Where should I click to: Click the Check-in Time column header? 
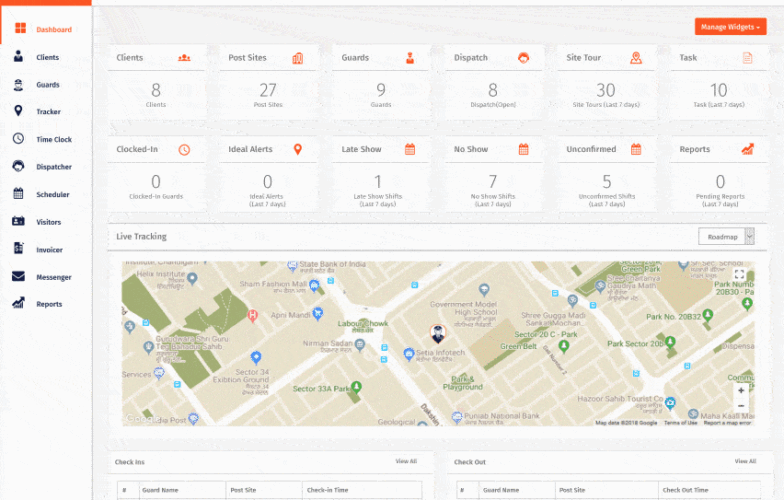click(328, 490)
